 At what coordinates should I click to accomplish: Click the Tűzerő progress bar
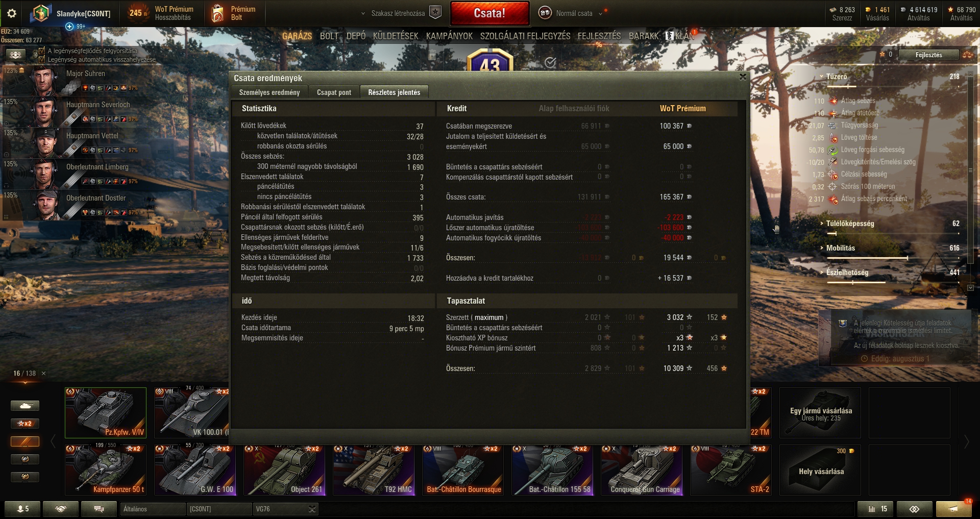click(x=893, y=87)
